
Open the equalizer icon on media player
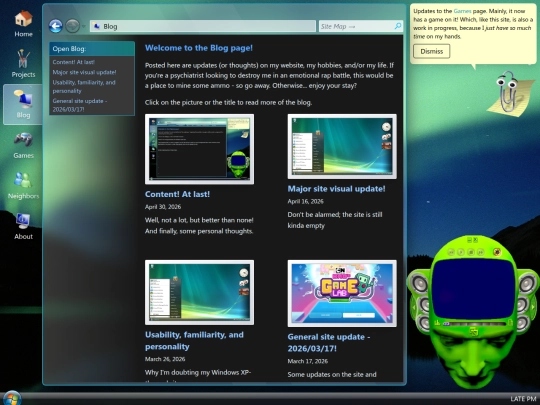coord(437,323)
